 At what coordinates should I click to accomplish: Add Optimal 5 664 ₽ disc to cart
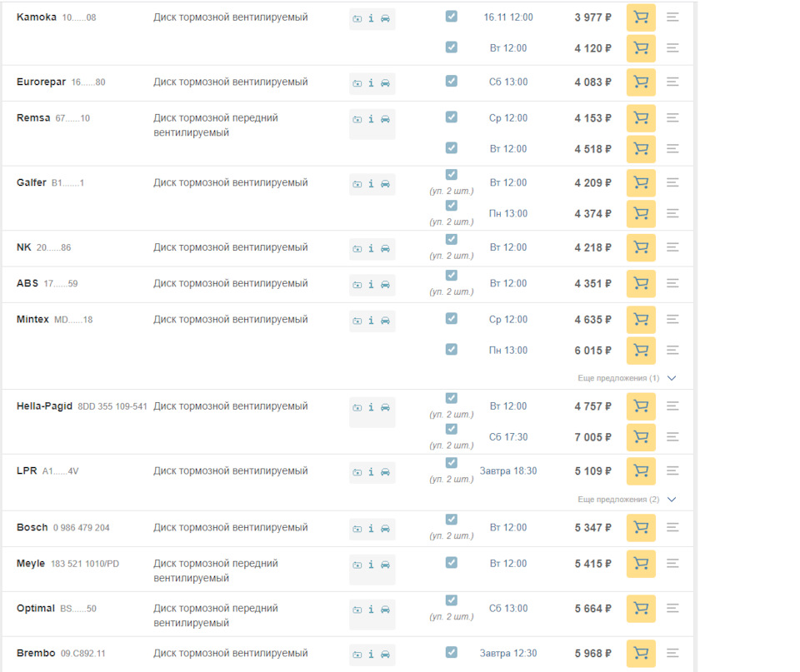coord(641,608)
